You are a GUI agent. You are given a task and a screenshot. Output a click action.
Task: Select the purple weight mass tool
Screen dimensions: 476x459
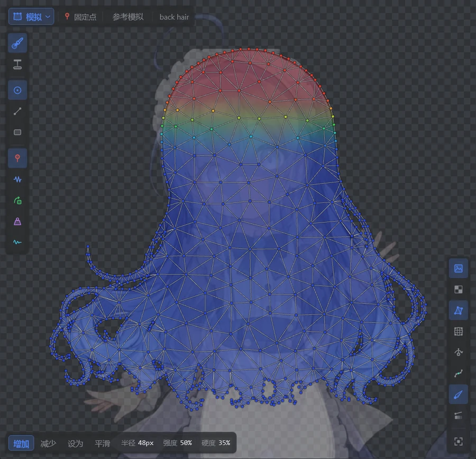tap(17, 221)
